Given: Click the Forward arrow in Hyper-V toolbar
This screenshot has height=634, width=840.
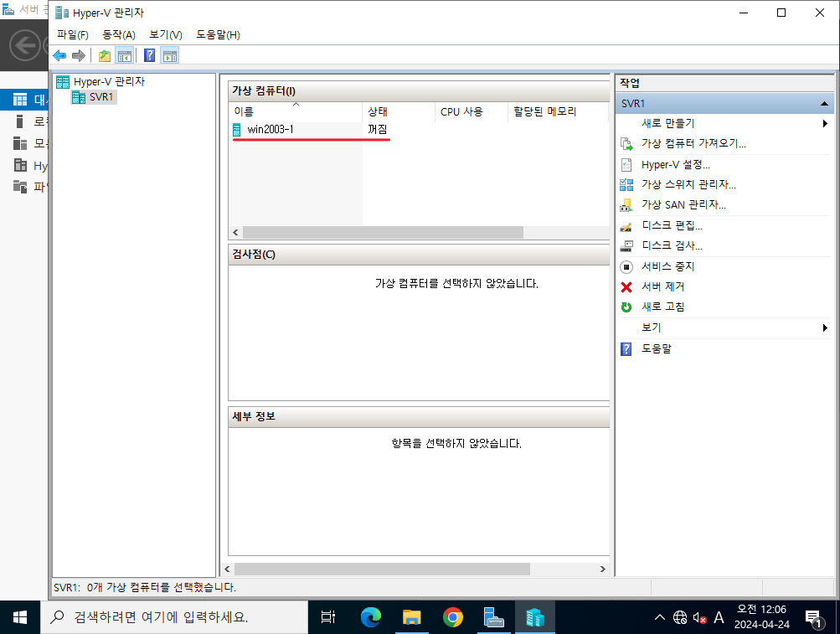Looking at the screenshot, I should coord(79,55).
